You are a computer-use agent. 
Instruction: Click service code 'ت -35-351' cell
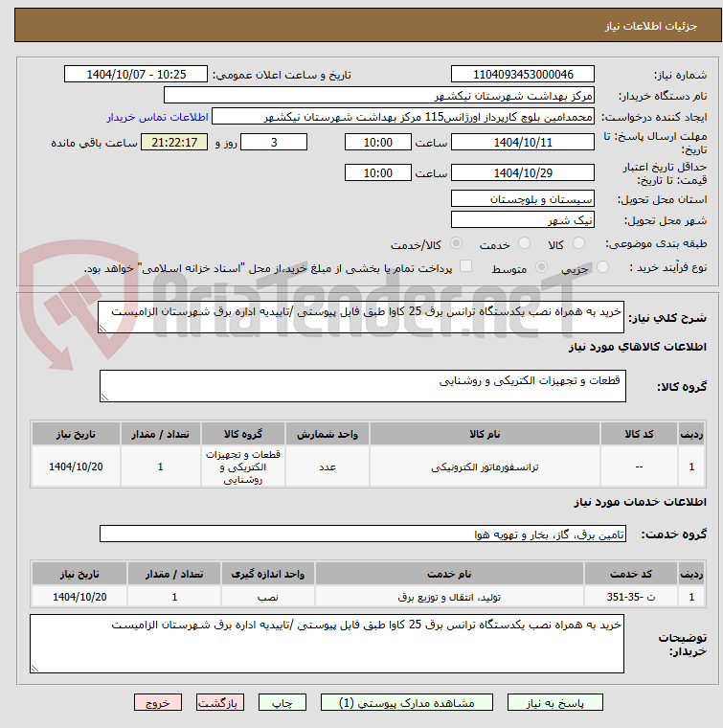point(631,597)
